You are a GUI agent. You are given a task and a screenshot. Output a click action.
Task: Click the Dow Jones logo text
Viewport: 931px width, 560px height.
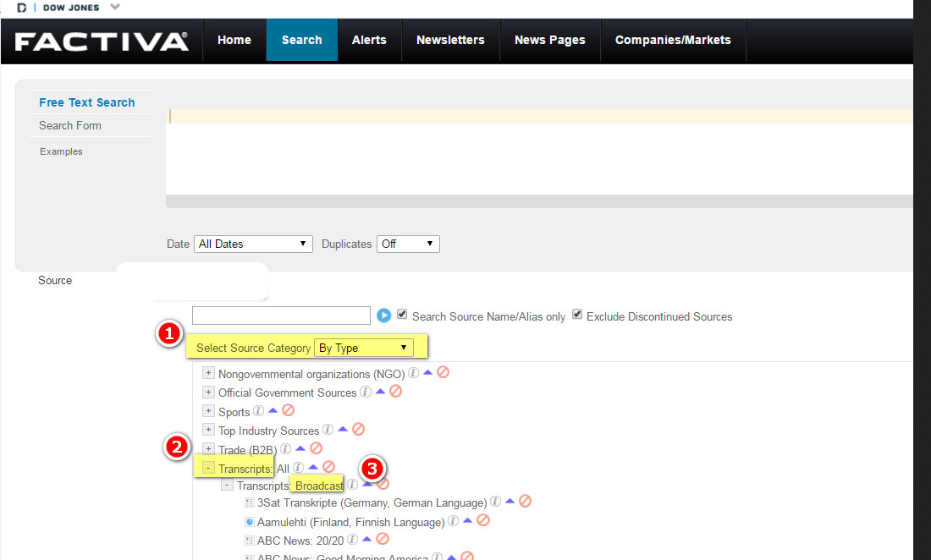pos(71,8)
